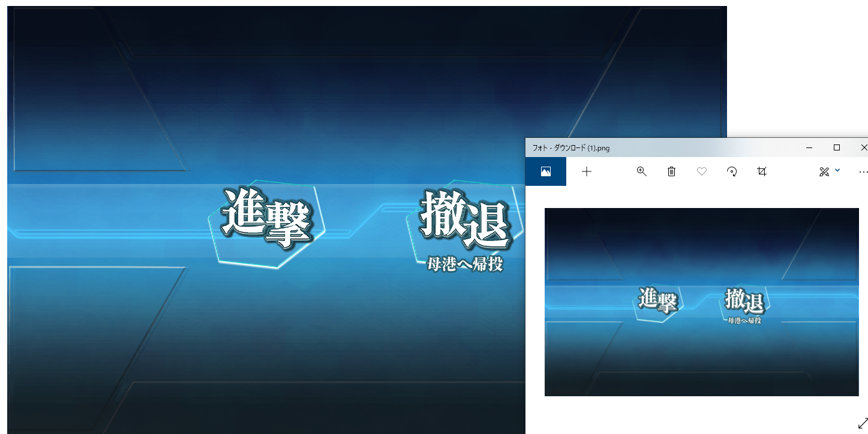The height and width of the screenshot is (434, 868).
Task: Add image to favorites with heart icon
Action: 701,171
